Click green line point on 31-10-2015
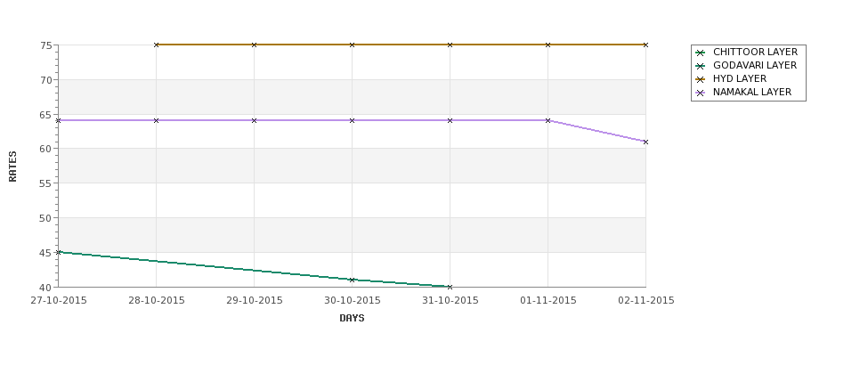868x382 pixels. [450, 287]
